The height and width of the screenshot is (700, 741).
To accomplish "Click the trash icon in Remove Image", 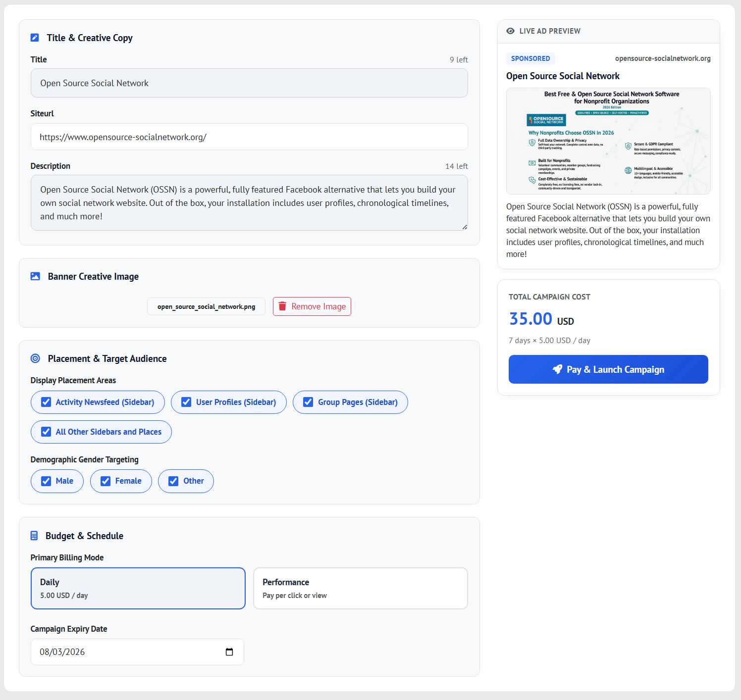I will pos(282,306).
